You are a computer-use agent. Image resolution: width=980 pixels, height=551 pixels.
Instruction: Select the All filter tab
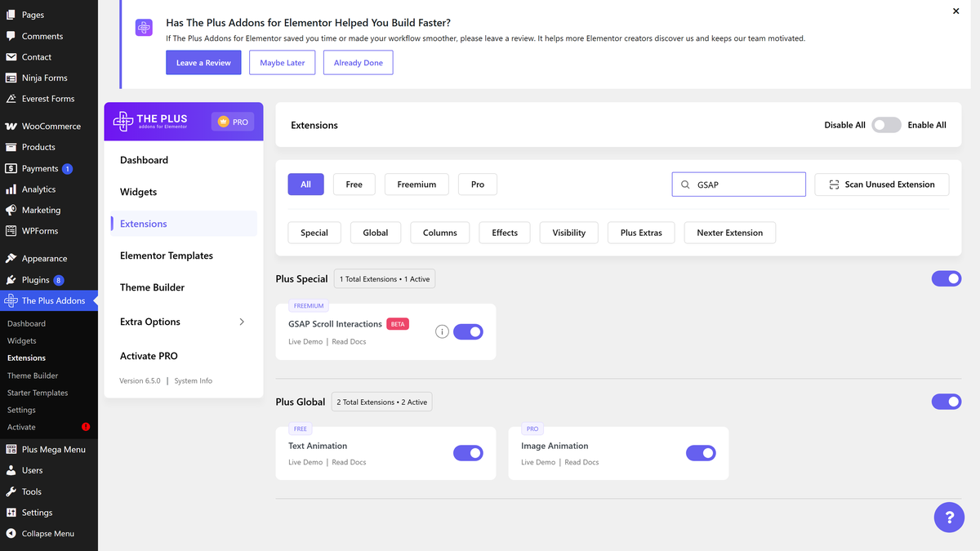tap(305, 184)
